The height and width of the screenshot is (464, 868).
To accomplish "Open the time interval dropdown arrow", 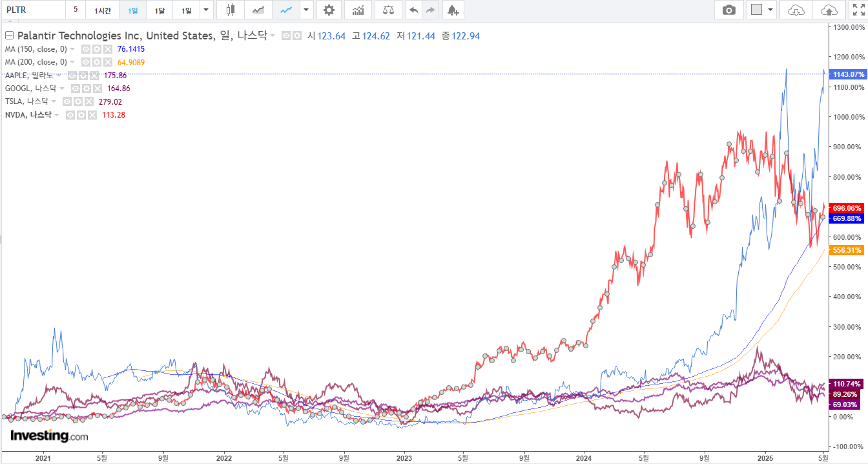I will point(205,10).
